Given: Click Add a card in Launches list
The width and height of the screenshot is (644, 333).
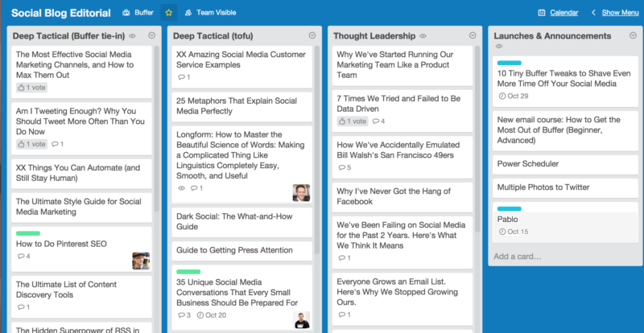Looking at the screenshot, I should click(518, 257).
